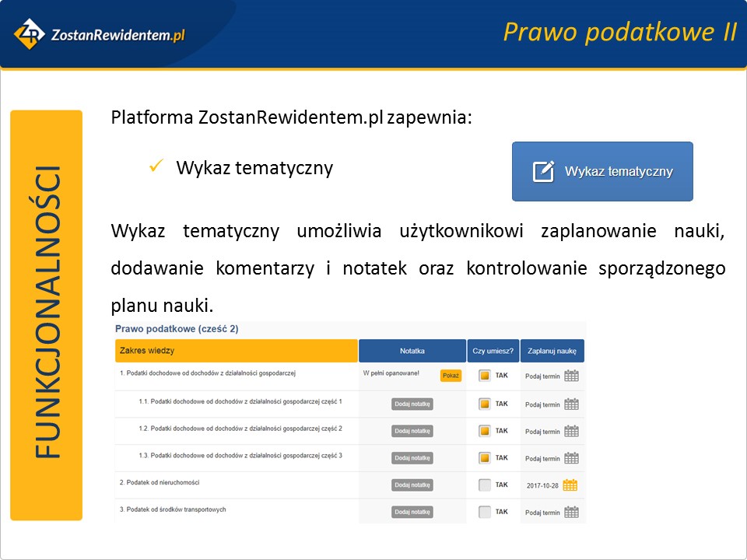Check TAK checkbox for Podatek od środków transportowych
The width and height of the screenshot is (747, 560).
pos(485,512)
